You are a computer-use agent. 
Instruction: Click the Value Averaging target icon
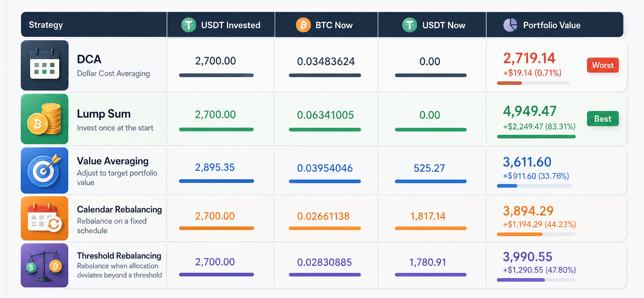tap(45, 170)
